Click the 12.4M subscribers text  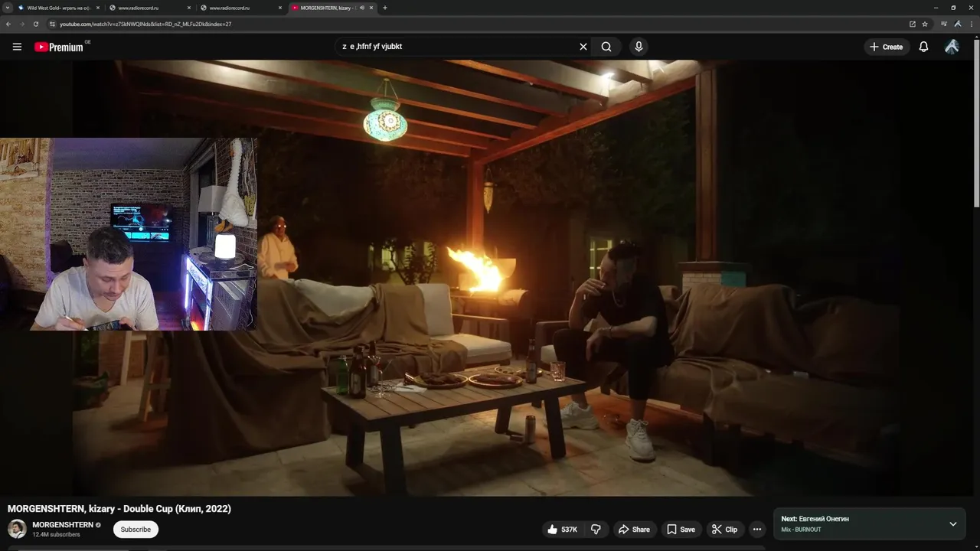click(56, 535)
